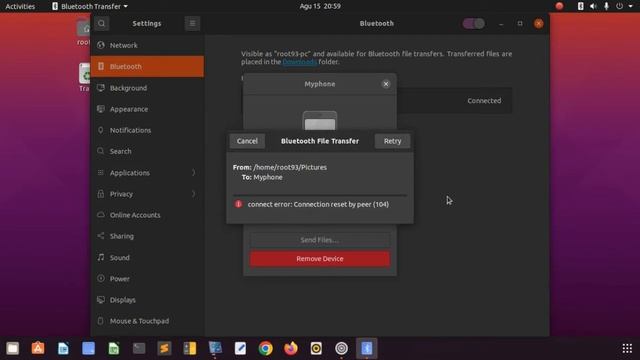Click the Bluetooth Transfer icon in dock
Screen dimensions: 640x360
pyautogui.click(x=367, y=348)
